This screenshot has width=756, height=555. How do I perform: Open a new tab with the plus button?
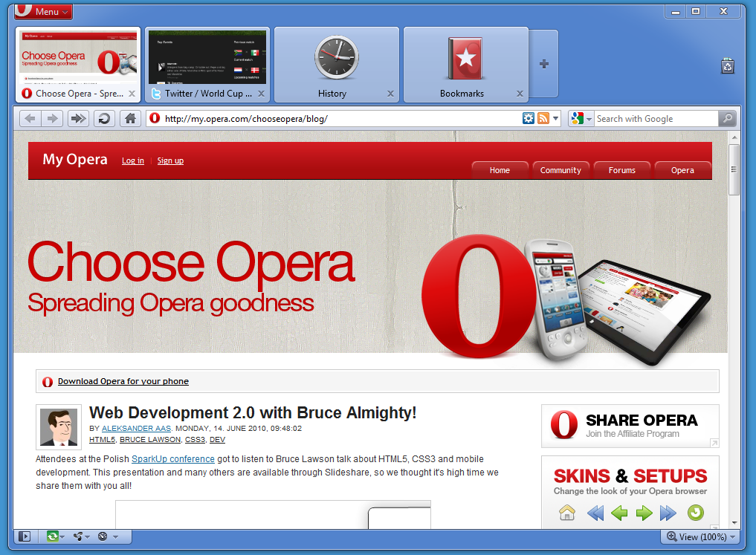point(543,65)
